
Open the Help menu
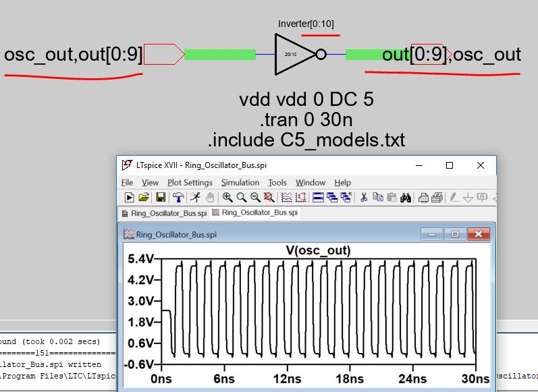point(342,182)
